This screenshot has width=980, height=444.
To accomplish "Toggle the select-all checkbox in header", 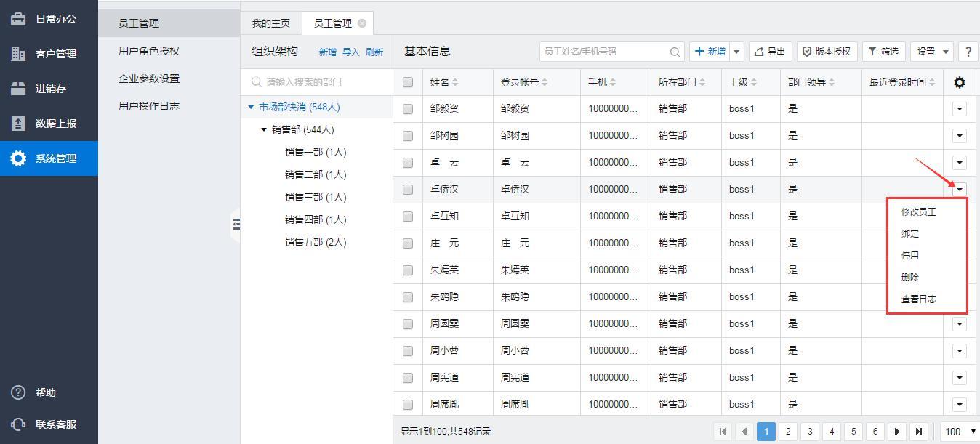I will [x=408, y=83].
